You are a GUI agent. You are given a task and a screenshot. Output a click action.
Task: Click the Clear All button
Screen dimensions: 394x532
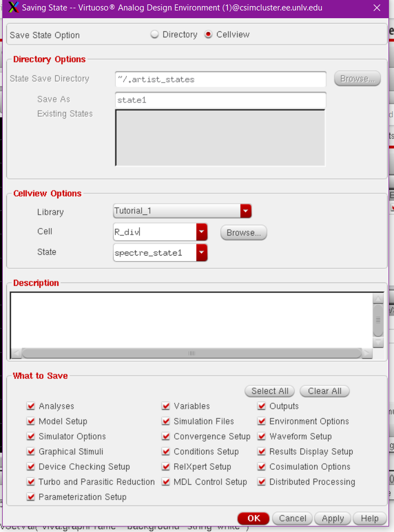point(325,391)
